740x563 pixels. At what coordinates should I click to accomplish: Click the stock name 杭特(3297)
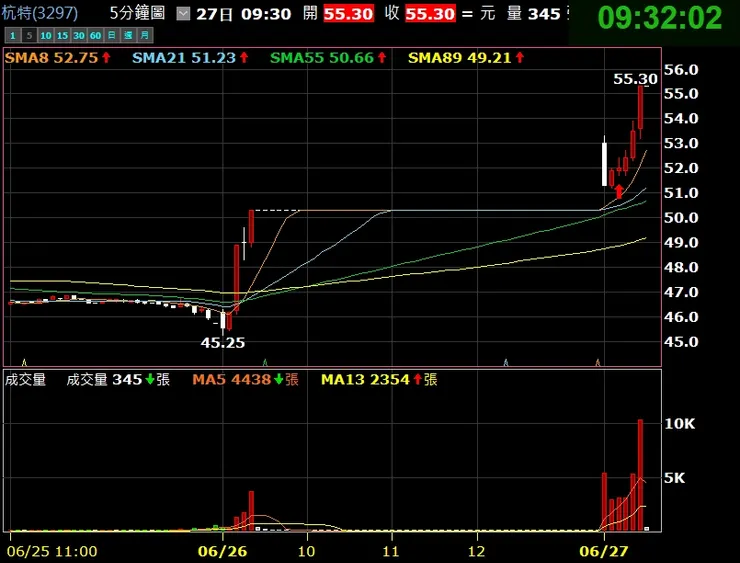[40, 13]
